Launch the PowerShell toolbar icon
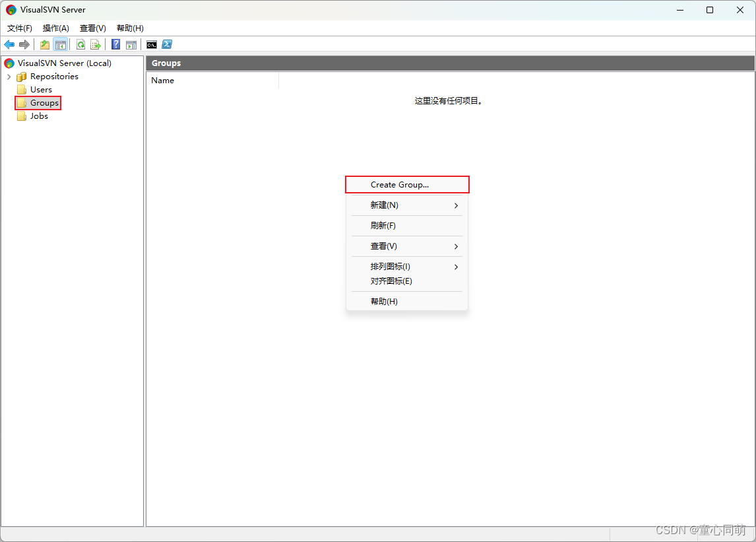 pos(167,44)
